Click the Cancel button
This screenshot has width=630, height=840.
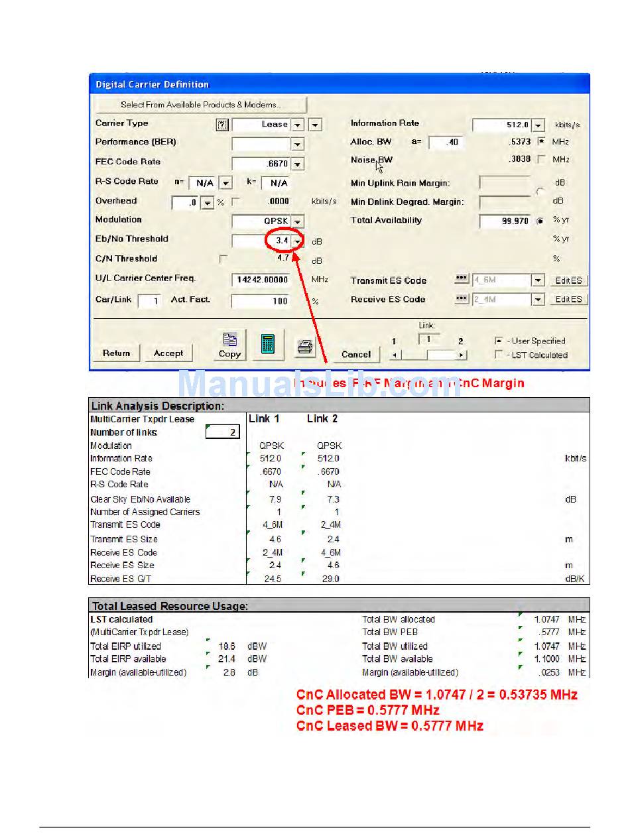pos(356,354)
